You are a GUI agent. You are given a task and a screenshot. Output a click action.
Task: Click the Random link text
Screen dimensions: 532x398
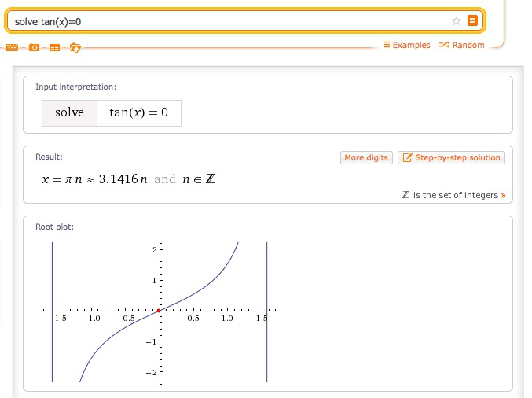tap(468, 45)
